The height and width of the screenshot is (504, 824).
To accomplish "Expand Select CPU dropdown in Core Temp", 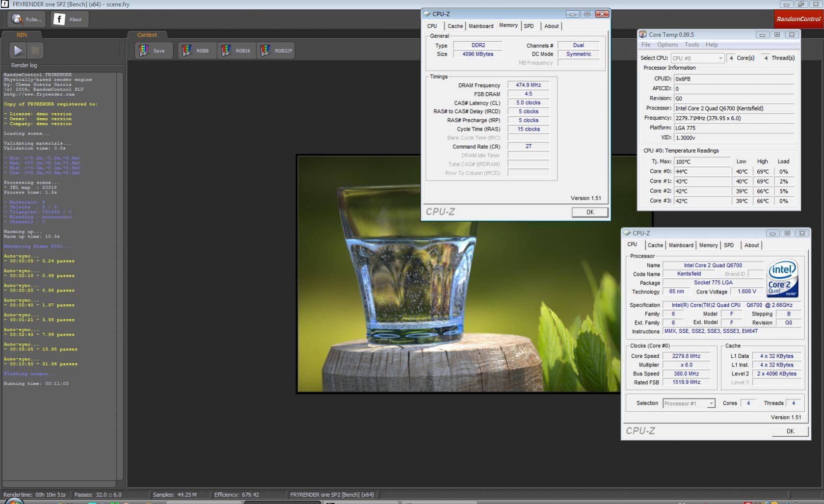I will click(697, 58).
